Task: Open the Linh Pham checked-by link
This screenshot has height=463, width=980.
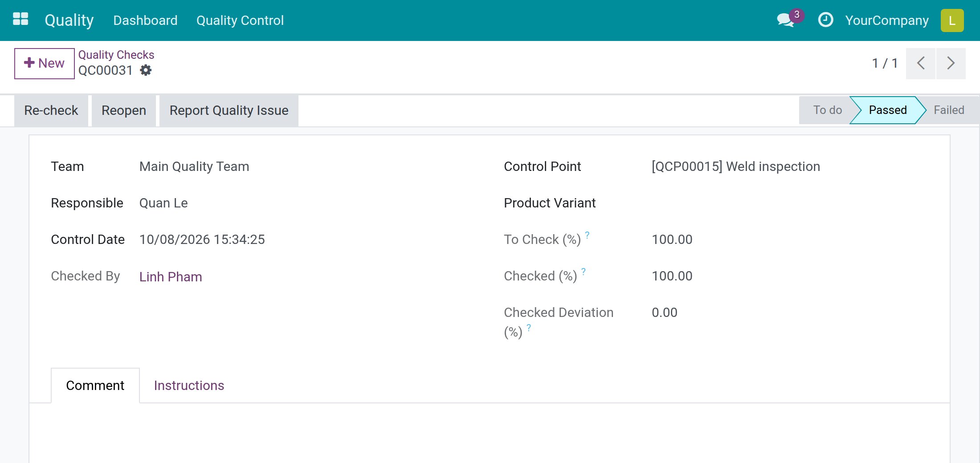Action: (x=171, y=277)
